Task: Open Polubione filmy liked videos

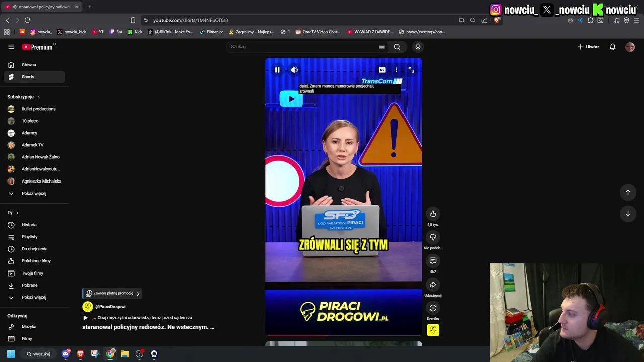Action: click(34, 261)
